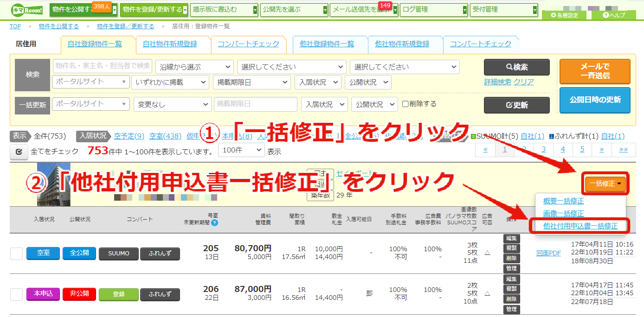Image resolution: width=644 pixels, height=317 pixels.
Task: Click the 149 mail count badge
Action: pos(385,6)
